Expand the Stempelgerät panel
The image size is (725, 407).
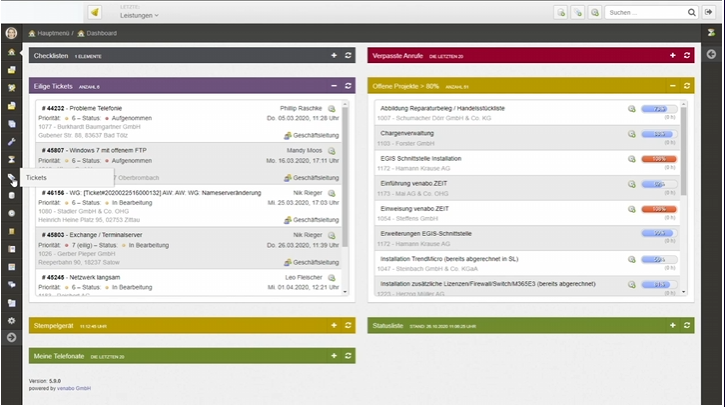[x=334, y=326]
